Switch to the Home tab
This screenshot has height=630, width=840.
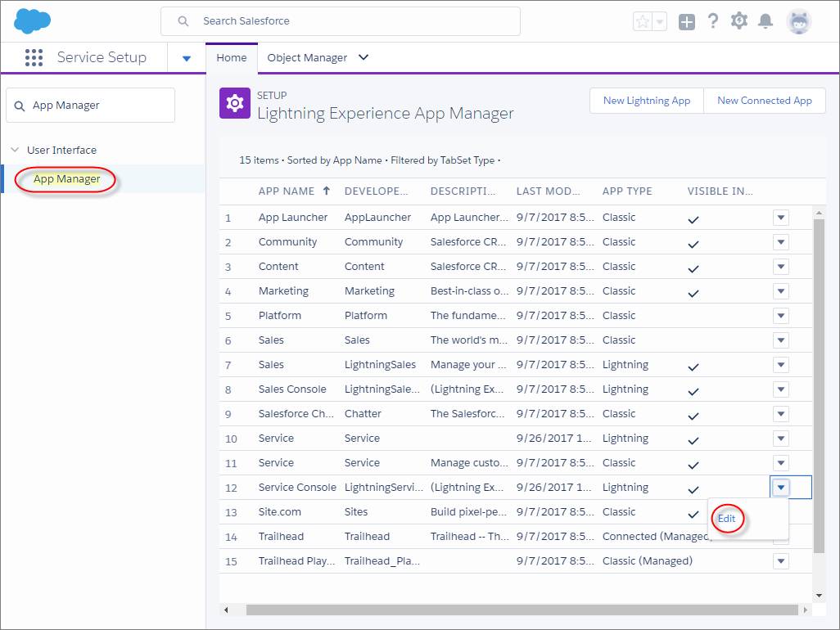pos(232,58)
